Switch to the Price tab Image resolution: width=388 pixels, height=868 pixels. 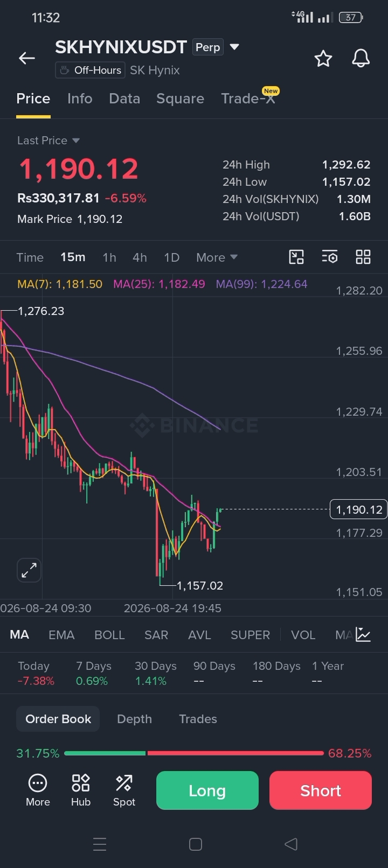pyautogui.click(x=33, y=99)
